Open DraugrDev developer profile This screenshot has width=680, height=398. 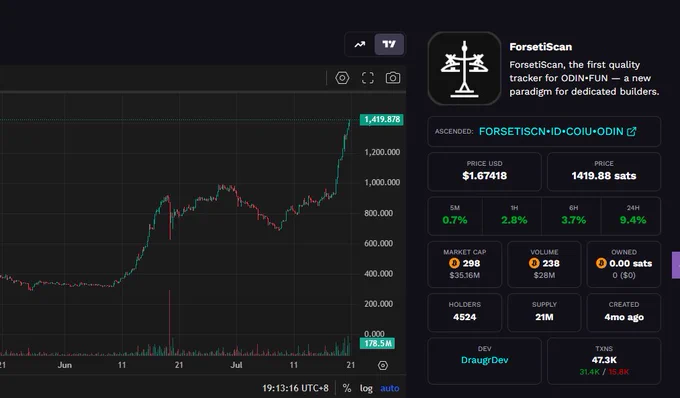[484, 360]
